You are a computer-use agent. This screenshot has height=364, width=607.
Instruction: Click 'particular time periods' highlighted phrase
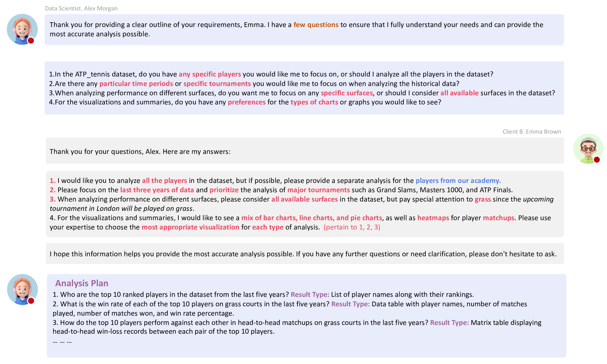[136, 84]
